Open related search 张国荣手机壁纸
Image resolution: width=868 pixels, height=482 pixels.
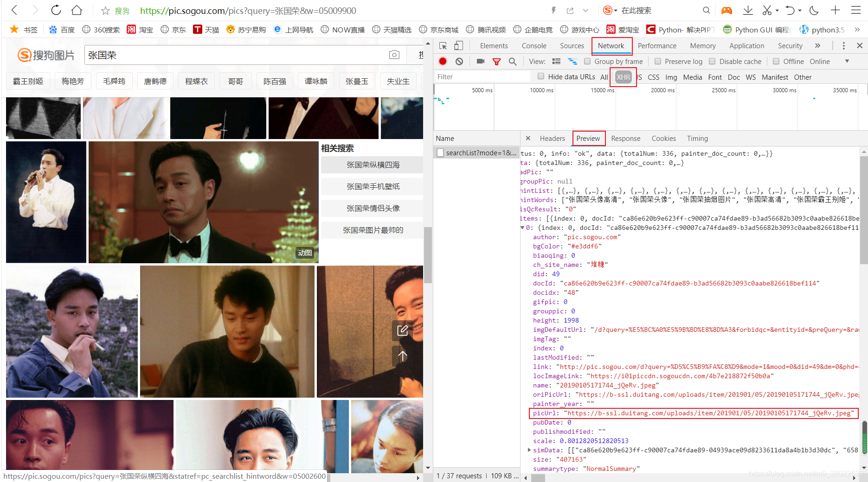[x=373, y=186]
